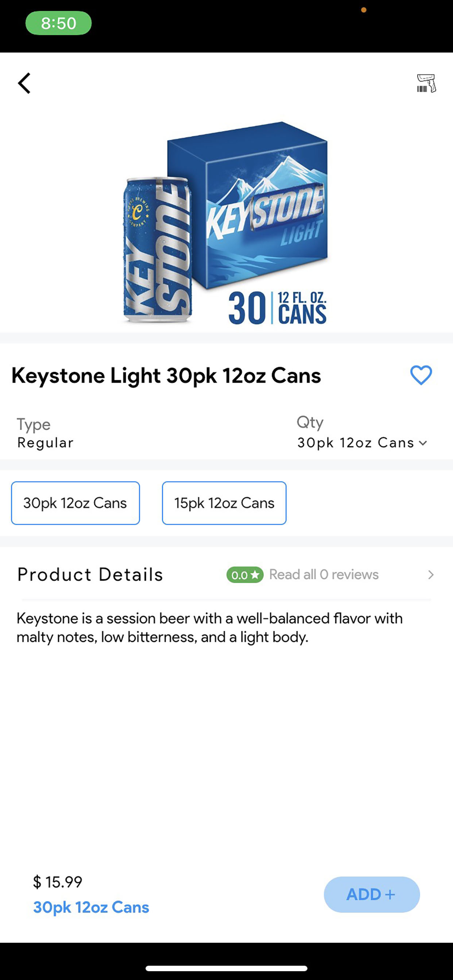Click the Qty dropdown chevron arrow

[423, 443]
